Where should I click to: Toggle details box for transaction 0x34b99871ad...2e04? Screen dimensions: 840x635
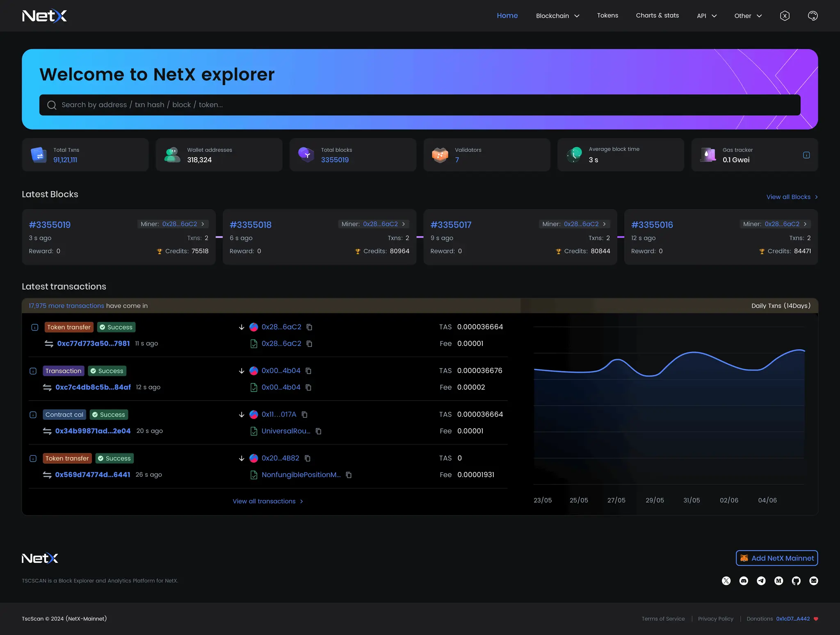point(33,415)
